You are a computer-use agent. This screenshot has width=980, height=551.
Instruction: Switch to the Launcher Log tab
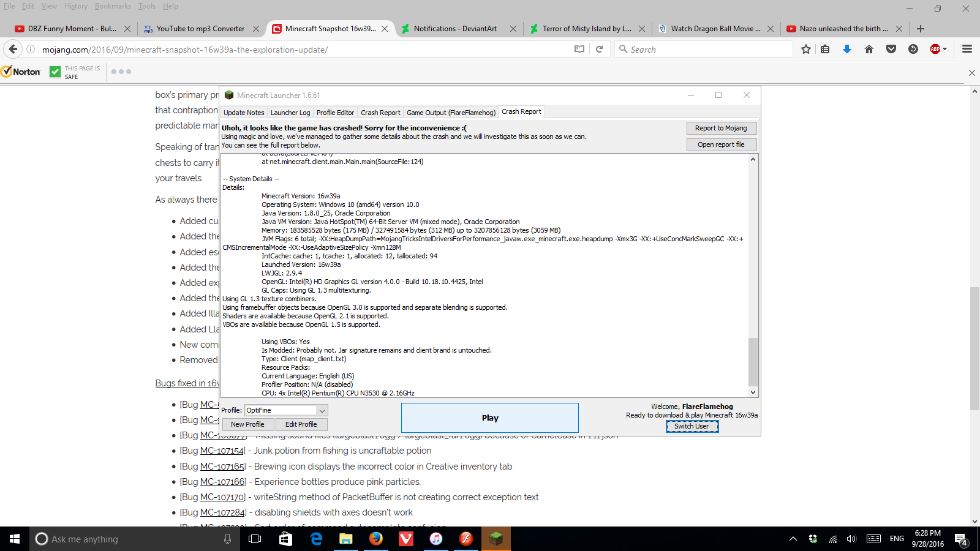coord(290,113)
